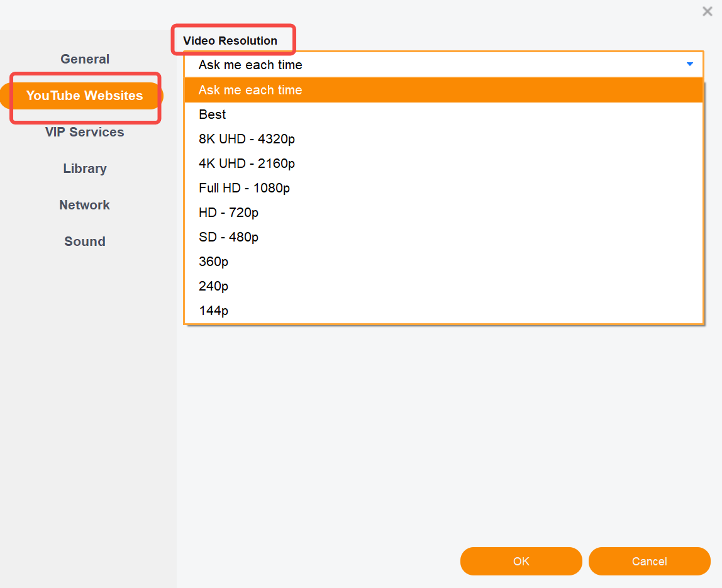Select HD - 720p option

pos(443,213)
